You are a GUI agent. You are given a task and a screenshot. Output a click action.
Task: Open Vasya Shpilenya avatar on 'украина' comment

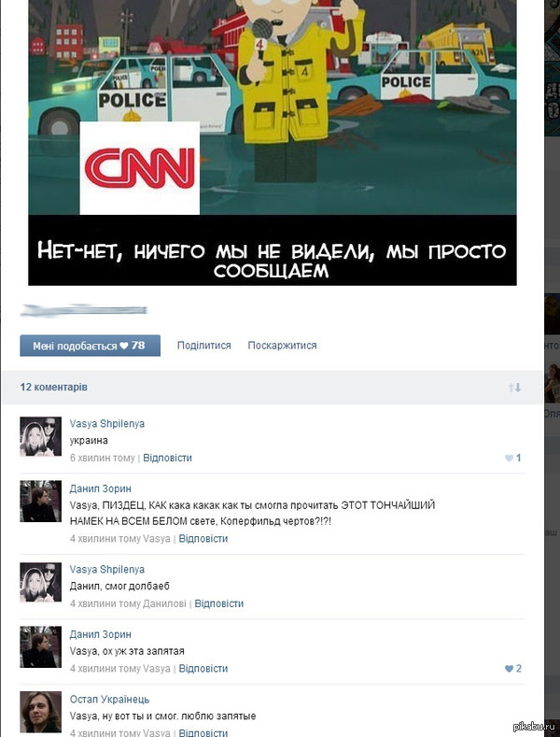tap(40, 436)
